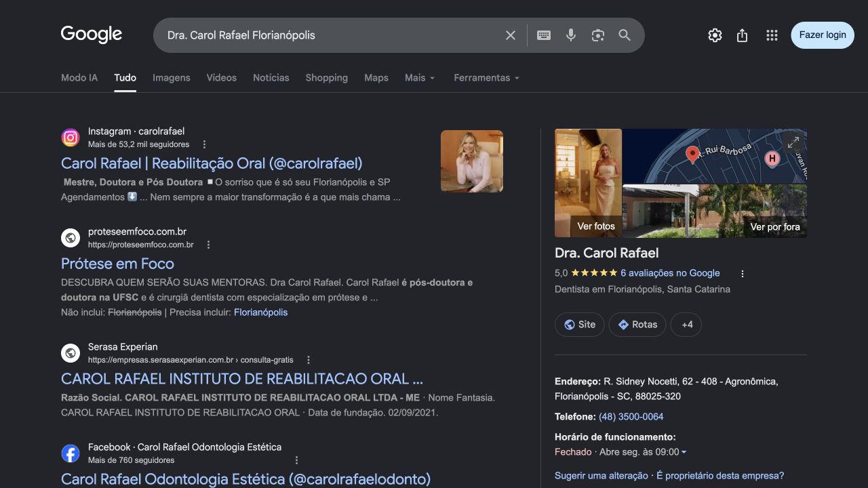
Task: Open the Google apps grid
Action: (x=772, y=35)
